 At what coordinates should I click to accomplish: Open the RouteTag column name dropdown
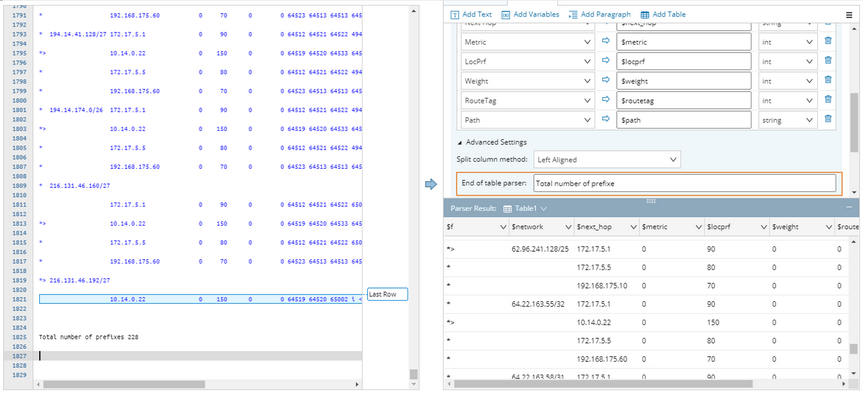(x=528, y=100)
